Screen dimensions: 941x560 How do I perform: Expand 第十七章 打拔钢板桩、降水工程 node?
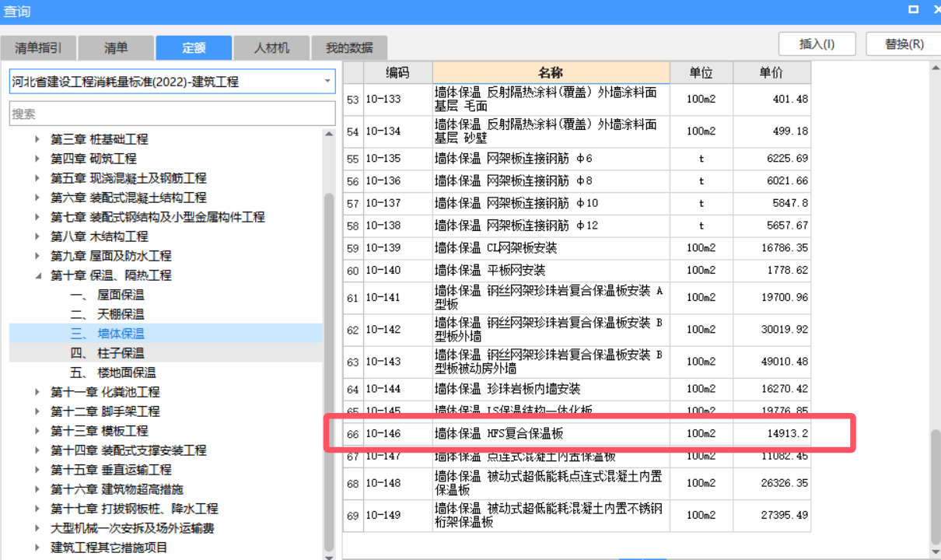[x=37, y=509]
